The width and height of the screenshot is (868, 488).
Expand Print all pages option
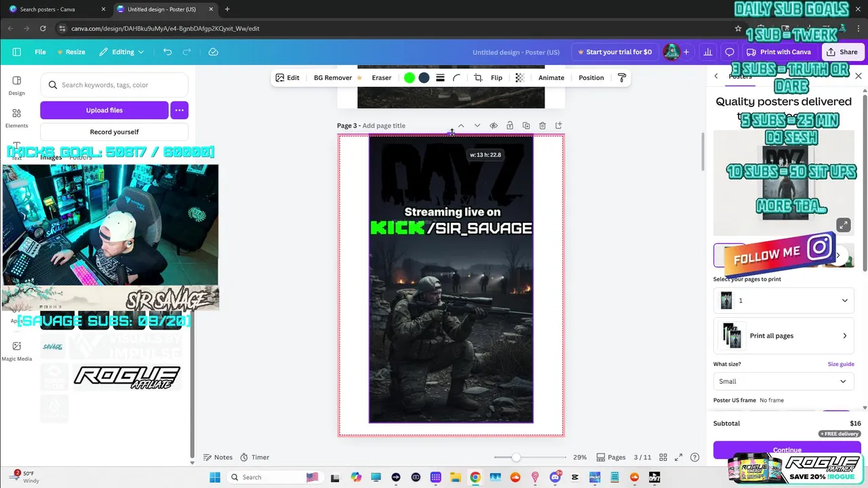[x=784, y=335]
